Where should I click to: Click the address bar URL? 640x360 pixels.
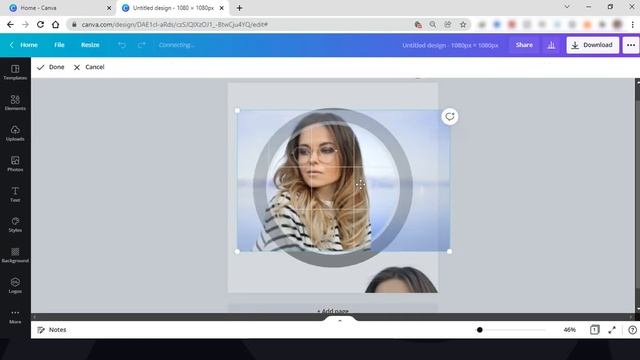tap(175, 24)
